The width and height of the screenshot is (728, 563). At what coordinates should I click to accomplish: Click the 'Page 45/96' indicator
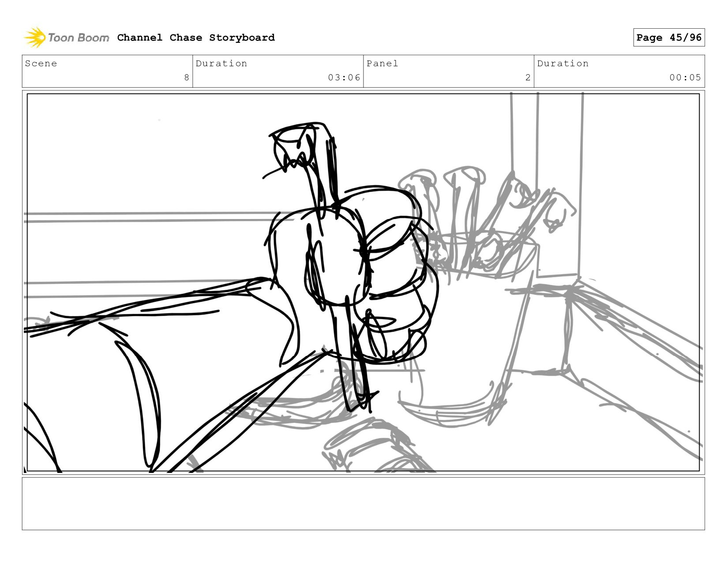669,38
